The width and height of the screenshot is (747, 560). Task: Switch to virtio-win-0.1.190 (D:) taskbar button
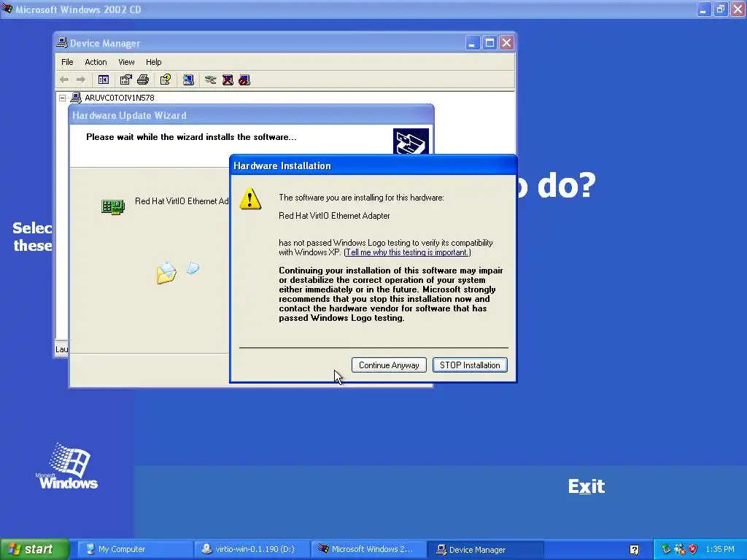[x=252, y=549]
